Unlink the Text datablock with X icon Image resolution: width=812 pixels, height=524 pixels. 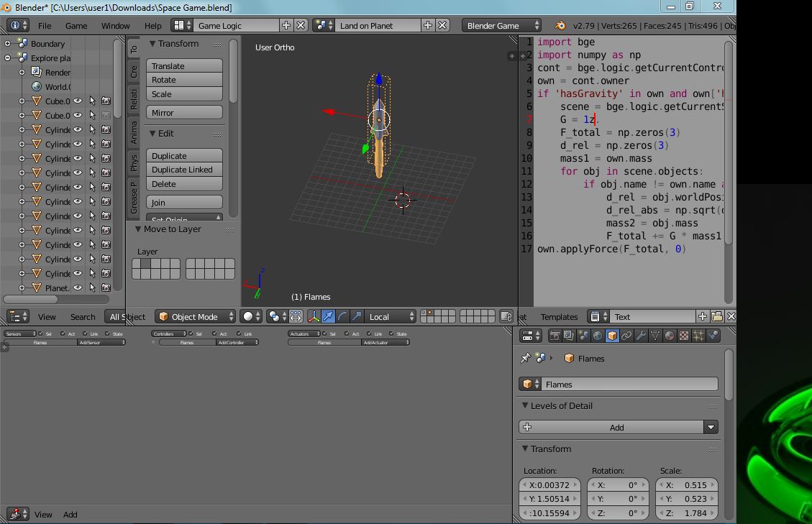tap(731, 316)
